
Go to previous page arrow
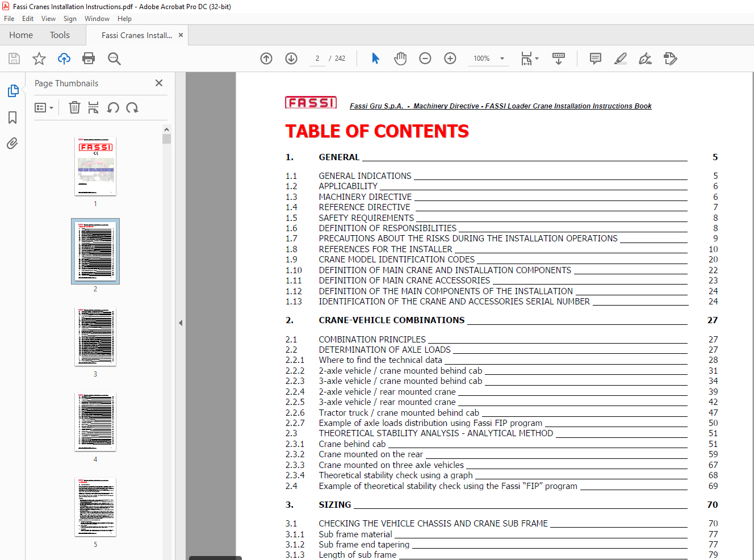point(266,58)
